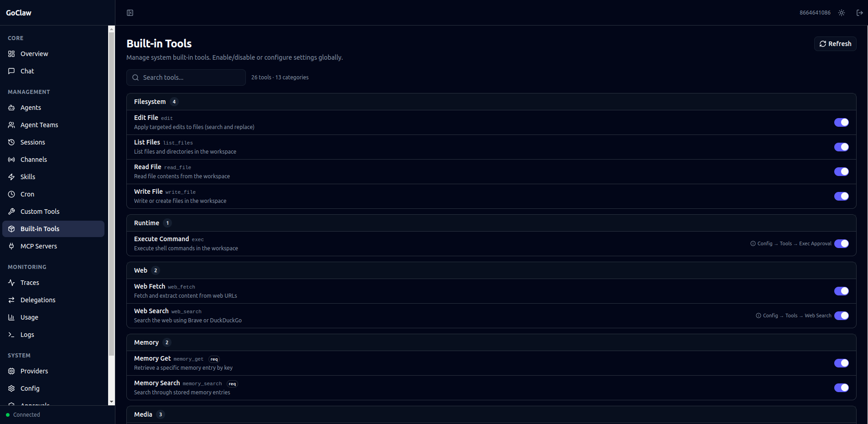The width and height of the screenshot is (868, 424).
Task: Collapse the Runtime category section
Action: tap(147, 223)
